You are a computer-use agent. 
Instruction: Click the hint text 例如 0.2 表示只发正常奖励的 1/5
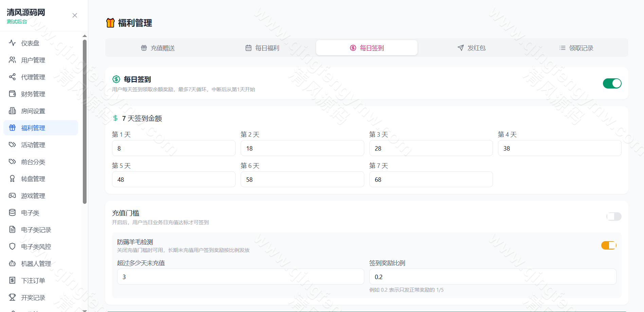[x=406, y=290]
